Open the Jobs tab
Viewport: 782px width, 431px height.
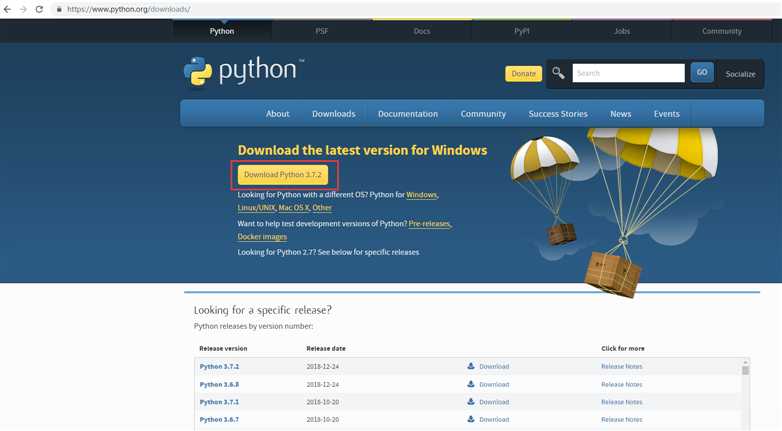click(x=622, y=31)
